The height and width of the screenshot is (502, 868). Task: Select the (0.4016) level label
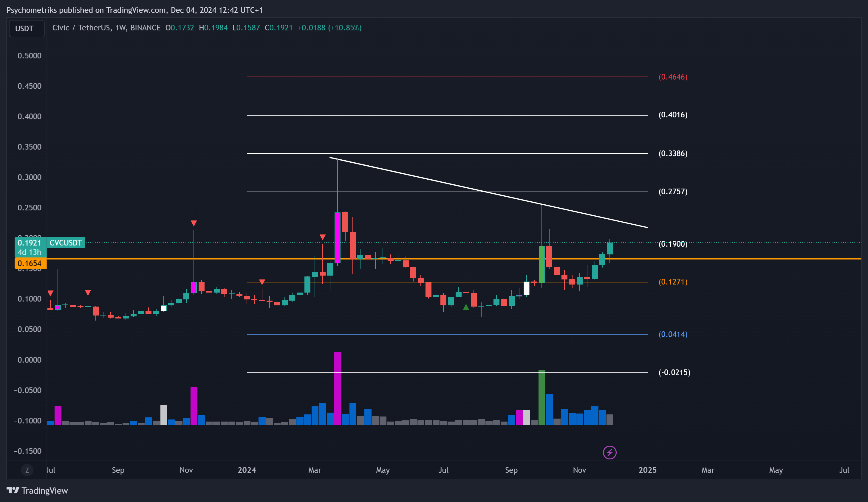(x=673, y=115)
